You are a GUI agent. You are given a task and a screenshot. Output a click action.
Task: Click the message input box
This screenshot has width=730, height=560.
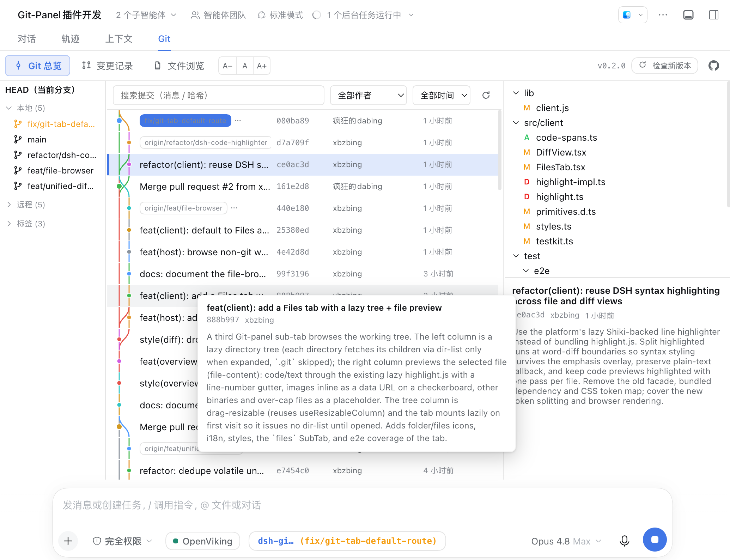click(x=363, y=505)
